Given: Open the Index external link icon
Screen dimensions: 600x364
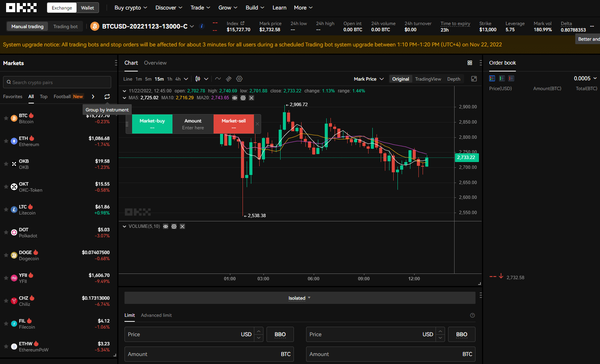Looking at the screenshot, I should (x=243, y=23).
